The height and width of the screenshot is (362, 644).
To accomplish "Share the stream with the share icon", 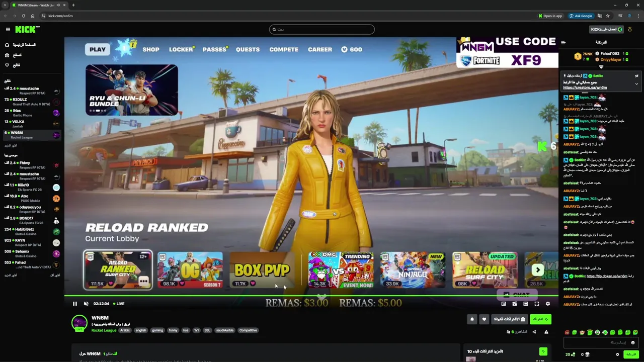I will pos(534,332).
